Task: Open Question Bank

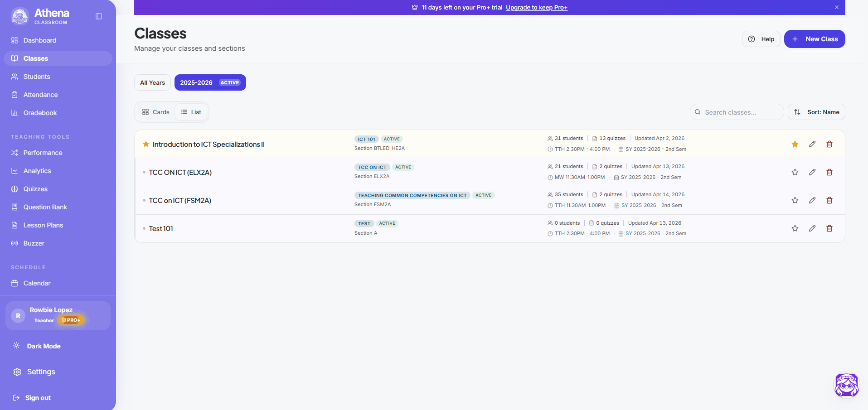Action: click(58, 207)
